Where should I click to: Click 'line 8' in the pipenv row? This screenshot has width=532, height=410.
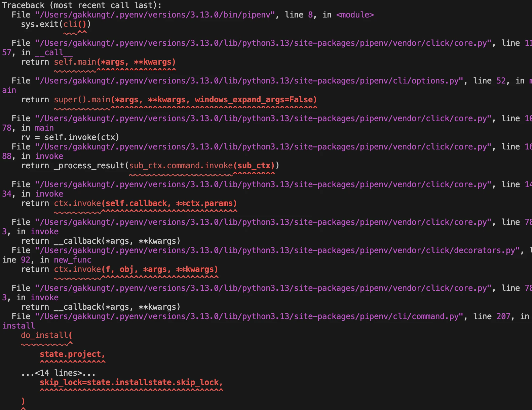coord(299,15)
